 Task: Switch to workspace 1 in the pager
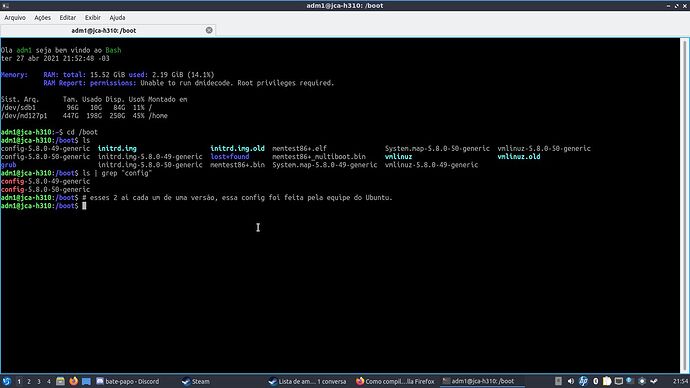tap(19, 381)
